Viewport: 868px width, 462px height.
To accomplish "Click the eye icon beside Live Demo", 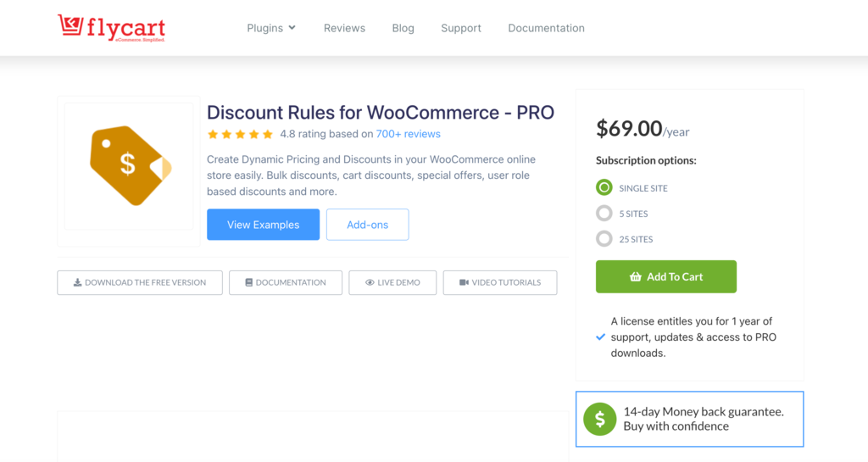I will pos(370,283).
